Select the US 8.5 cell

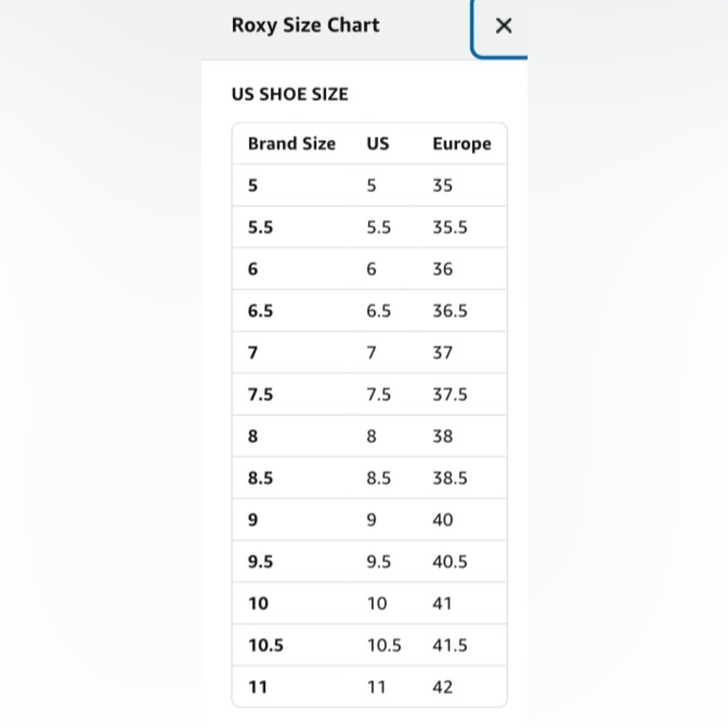pos(379,478)
